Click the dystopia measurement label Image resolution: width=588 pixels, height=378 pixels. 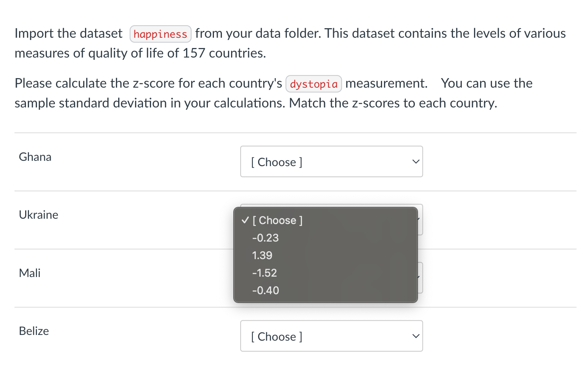(313, 83)
